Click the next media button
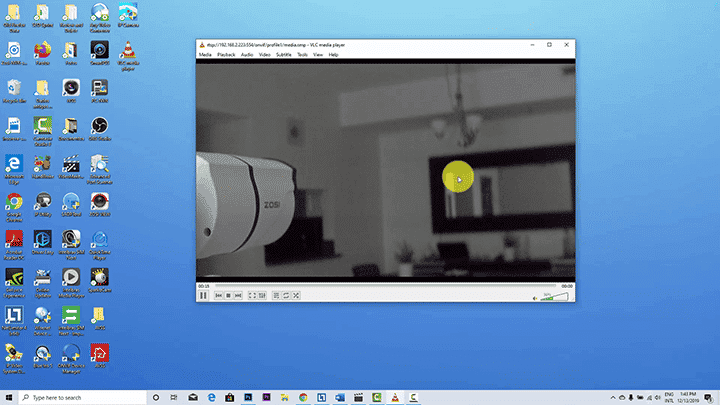The height and width of the screenshot is (405, 720). point(238,296)
